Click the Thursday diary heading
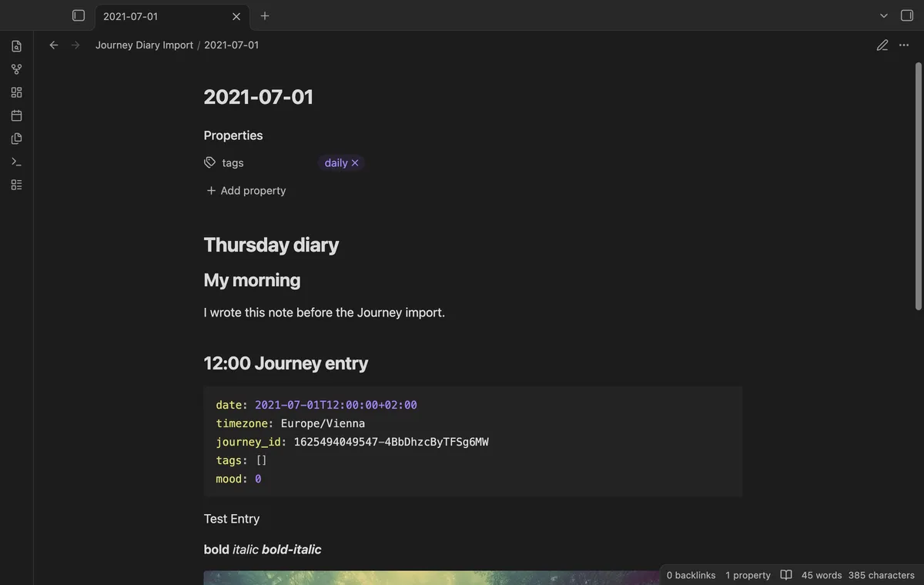 click(271, 245)
